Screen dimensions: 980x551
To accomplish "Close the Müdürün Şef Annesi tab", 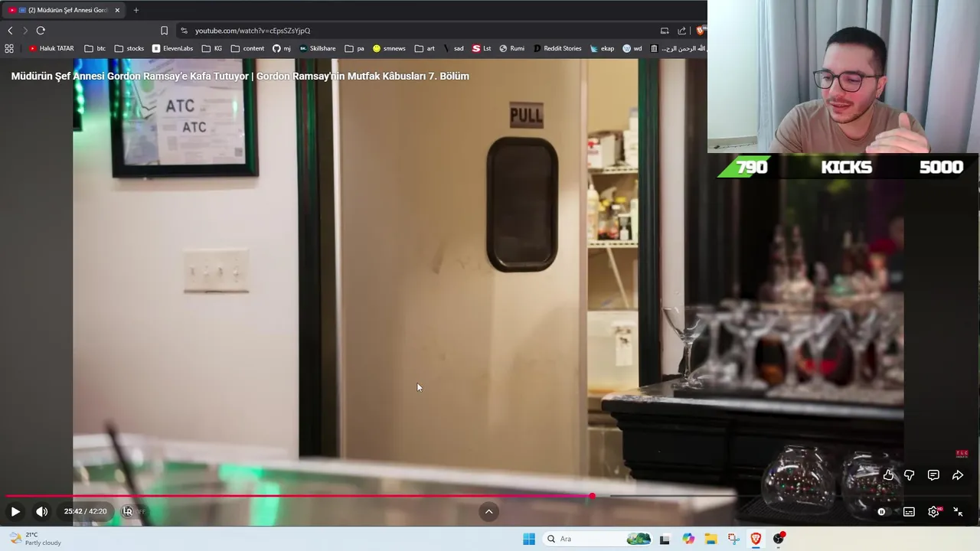I will click(117, 10).
